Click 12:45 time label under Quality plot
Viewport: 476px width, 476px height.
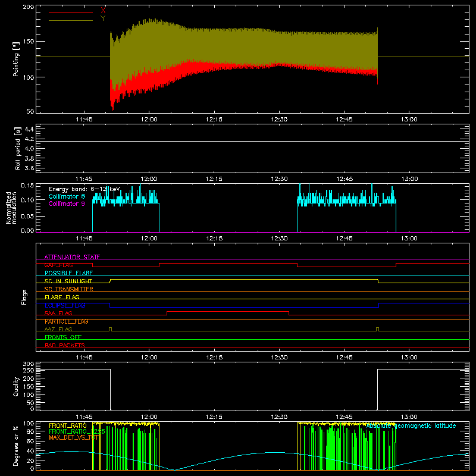click(345, 417)
